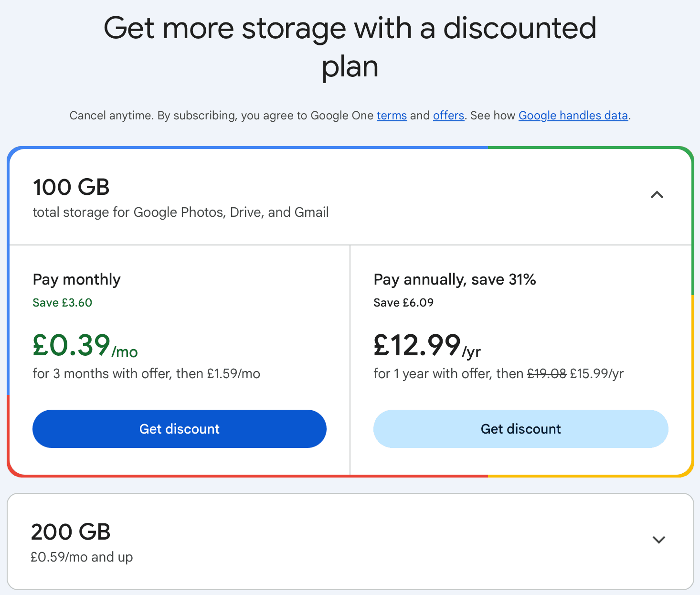Click Get discount for the monthly plan
The width and height of the screenshot is (700, 595).
coord(179,429)
